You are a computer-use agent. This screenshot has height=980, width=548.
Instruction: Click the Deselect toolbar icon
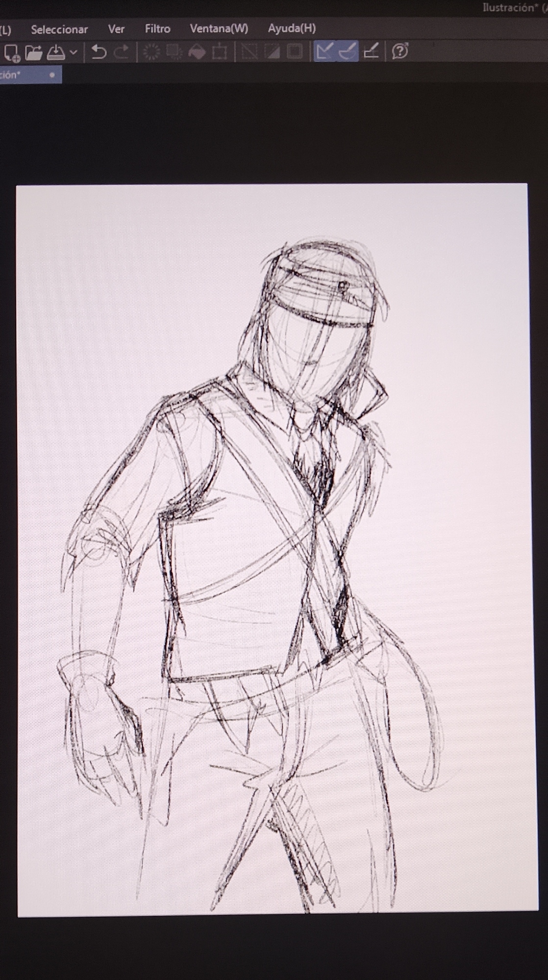(x=249, y=52)
